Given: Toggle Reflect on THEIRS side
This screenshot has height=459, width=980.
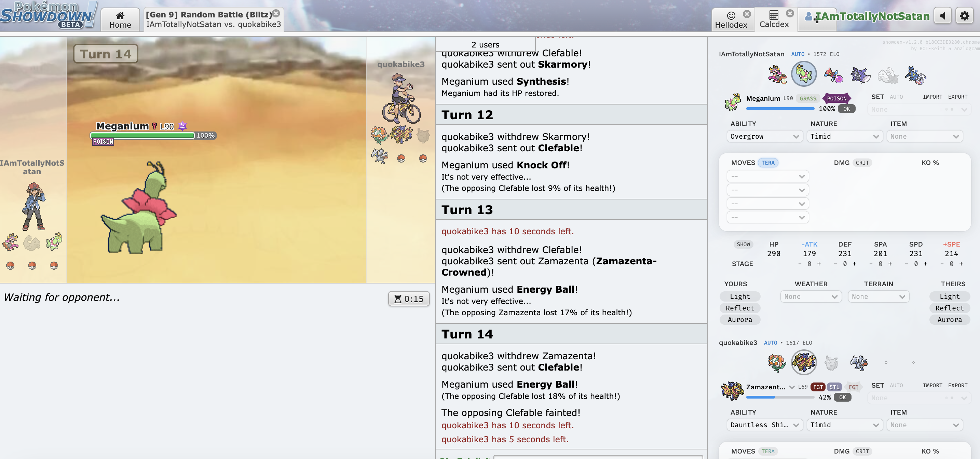Looking at the screenshot, I should coord(949,308).
